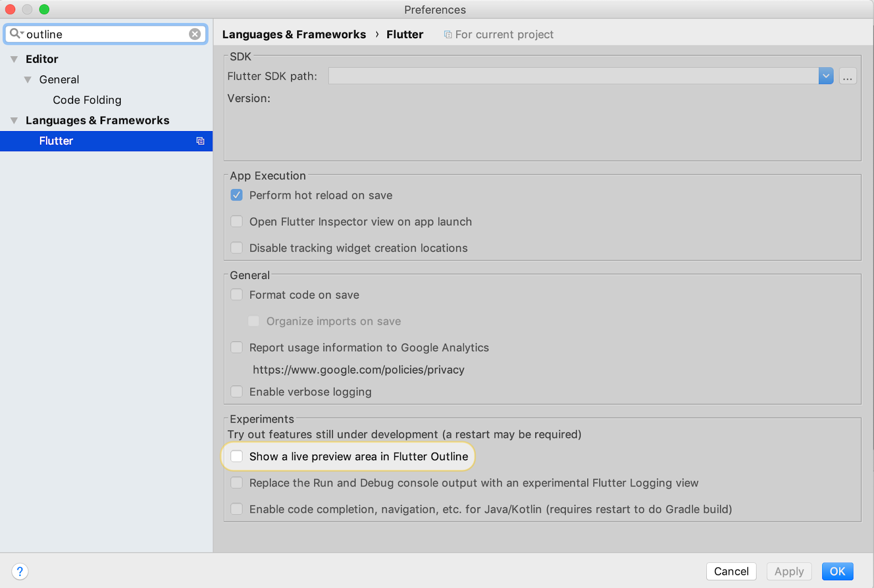Select Code Folding in settings tree

(87, 100)
